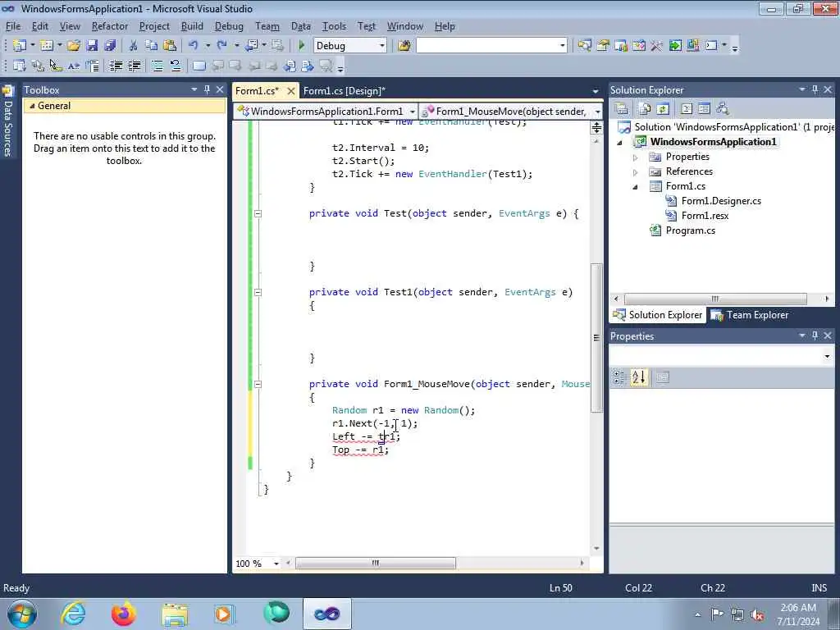
Task: Toggle a bookmark on the current line
Action: 199,66
